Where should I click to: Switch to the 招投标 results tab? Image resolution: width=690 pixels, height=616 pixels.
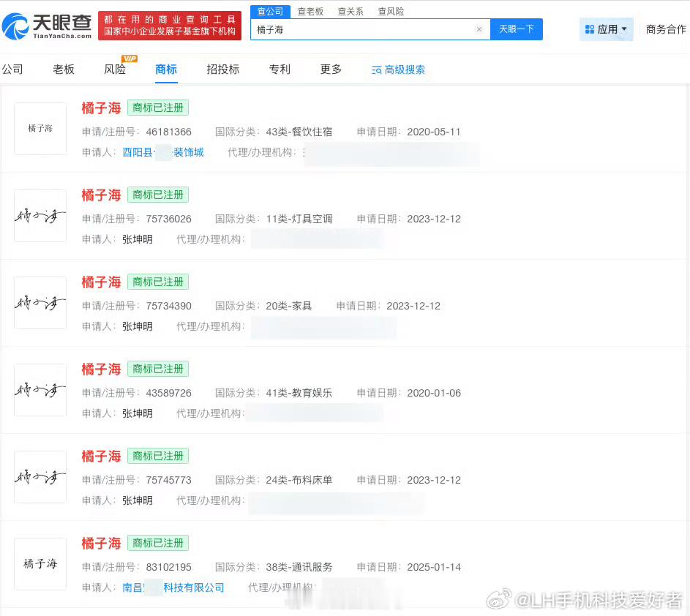click(x=222, y=69)
